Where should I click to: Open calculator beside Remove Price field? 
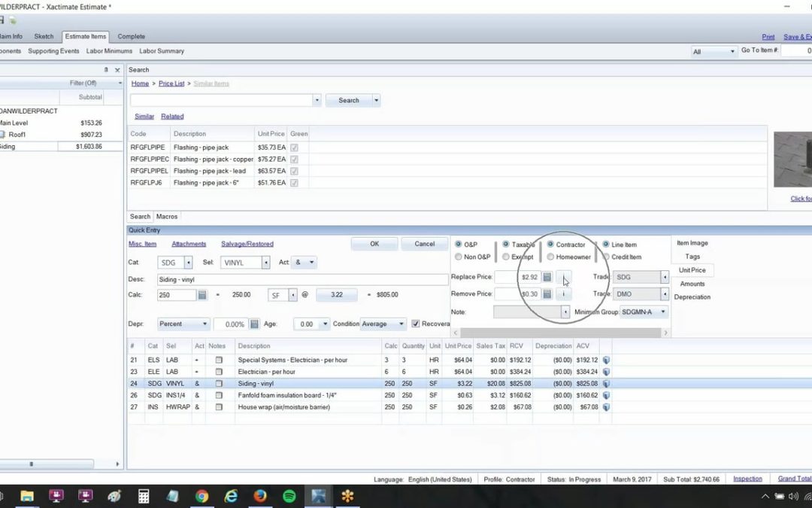[x=547, y=294]
